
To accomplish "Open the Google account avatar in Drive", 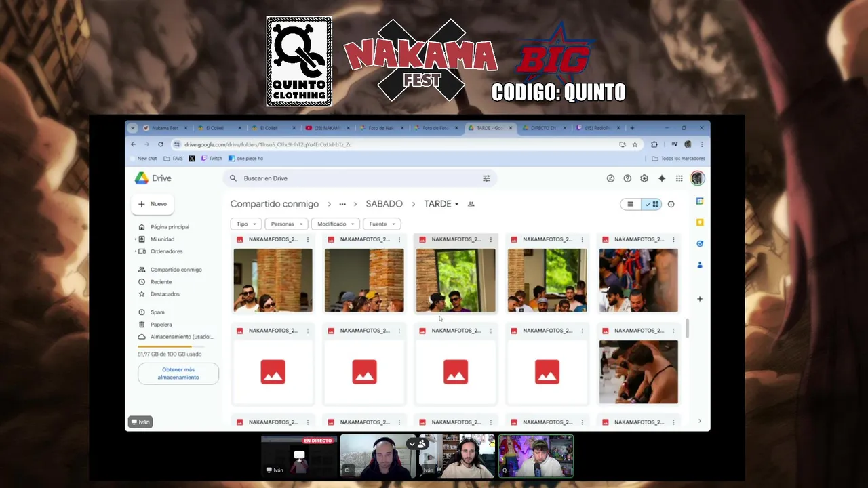I will coord(698,178).
